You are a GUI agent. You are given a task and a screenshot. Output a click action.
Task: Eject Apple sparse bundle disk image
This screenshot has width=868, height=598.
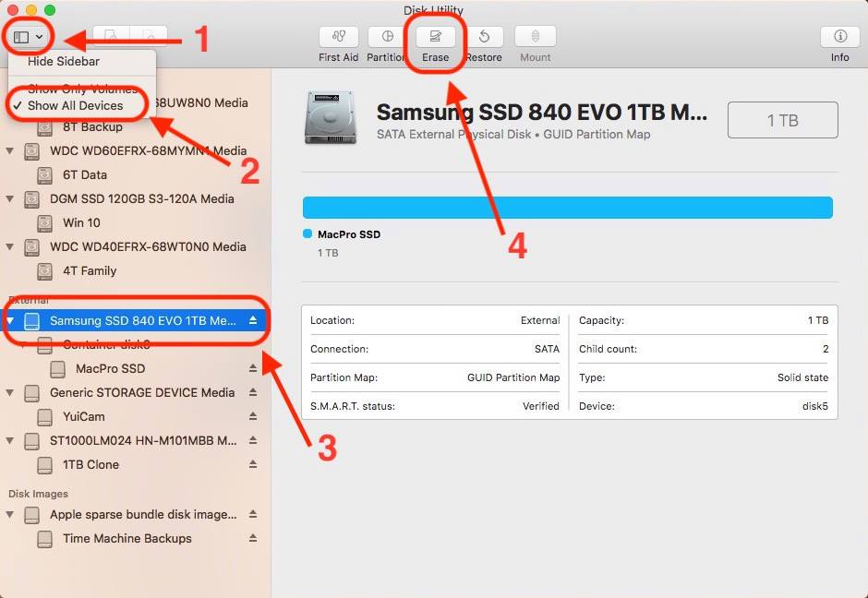coord(253,514)
